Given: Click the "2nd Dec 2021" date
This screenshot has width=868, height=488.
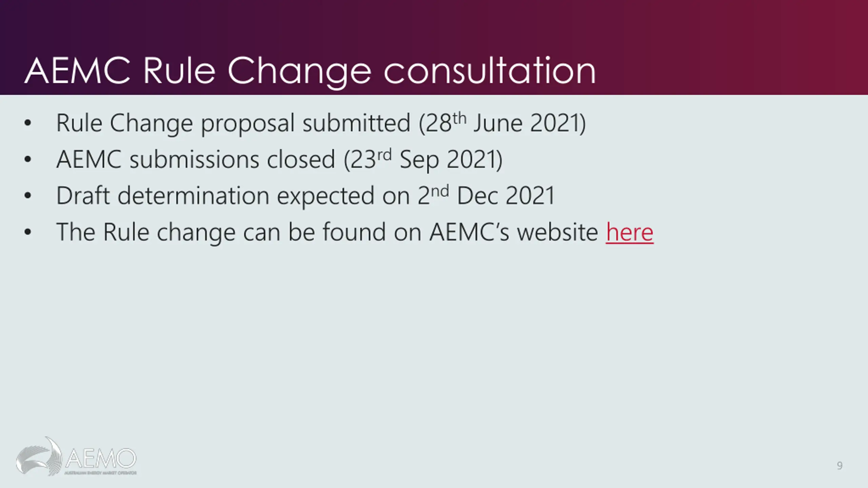Looking at the screenshot, I should click(486, 196).
